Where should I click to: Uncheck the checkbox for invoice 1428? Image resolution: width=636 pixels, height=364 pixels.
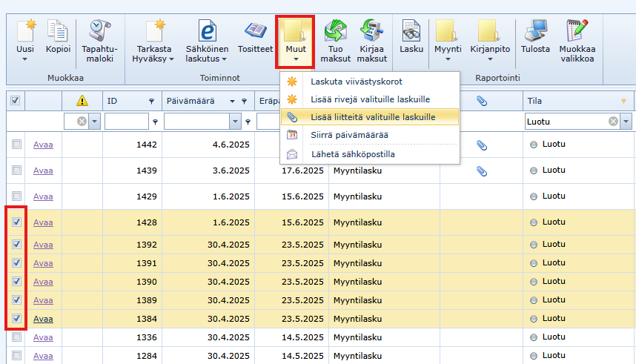point(16,222)
